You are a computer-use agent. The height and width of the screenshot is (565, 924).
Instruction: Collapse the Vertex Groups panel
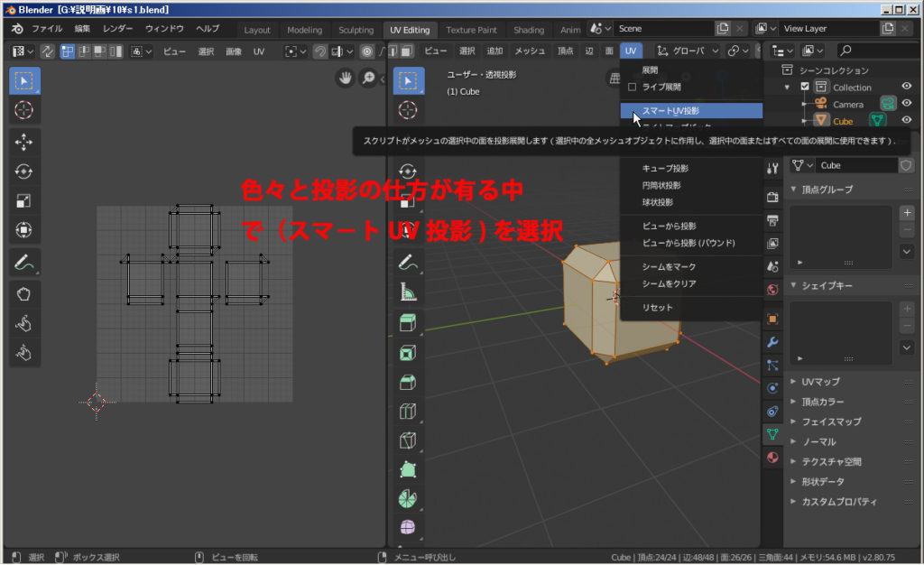point(794,190)
